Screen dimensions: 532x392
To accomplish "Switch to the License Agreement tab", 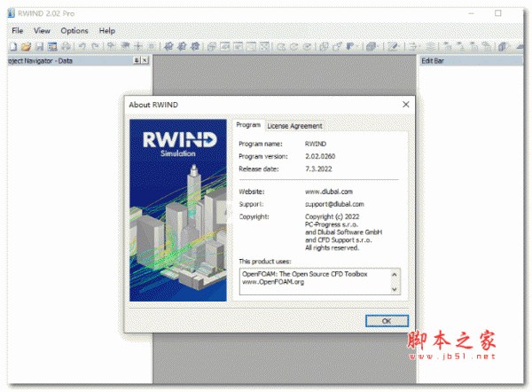I will [294, 126].
